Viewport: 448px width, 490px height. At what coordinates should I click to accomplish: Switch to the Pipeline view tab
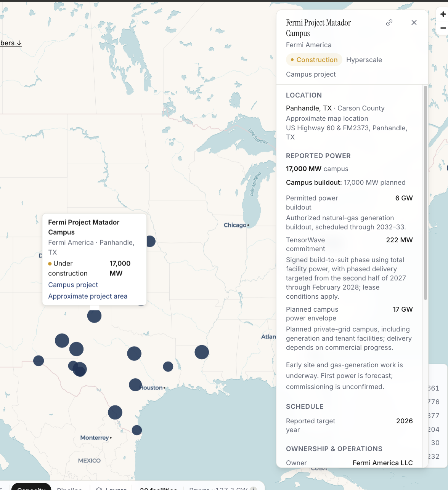pos(69,488)
